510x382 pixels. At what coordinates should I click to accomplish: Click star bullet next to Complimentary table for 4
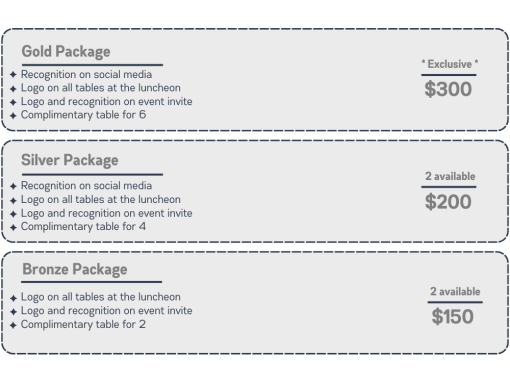pyautogui.click(x=13, y=228)
